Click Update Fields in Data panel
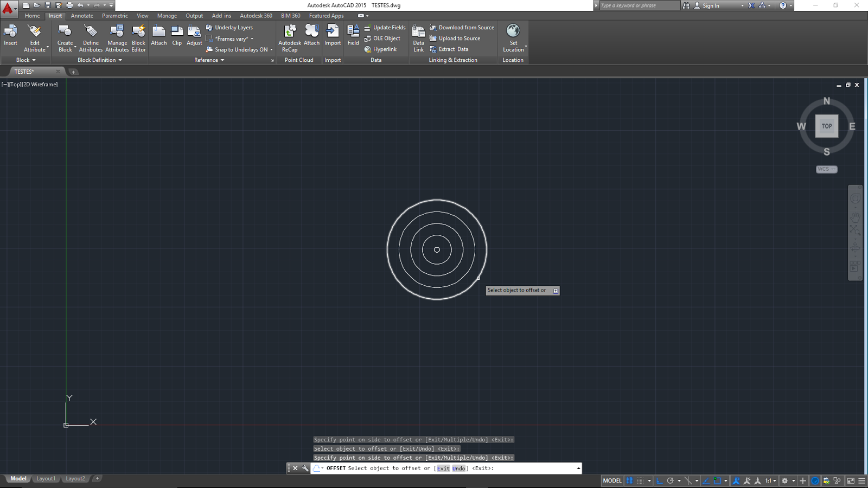The width and height of the screenshot is (868, 488). tap(386, 27)
